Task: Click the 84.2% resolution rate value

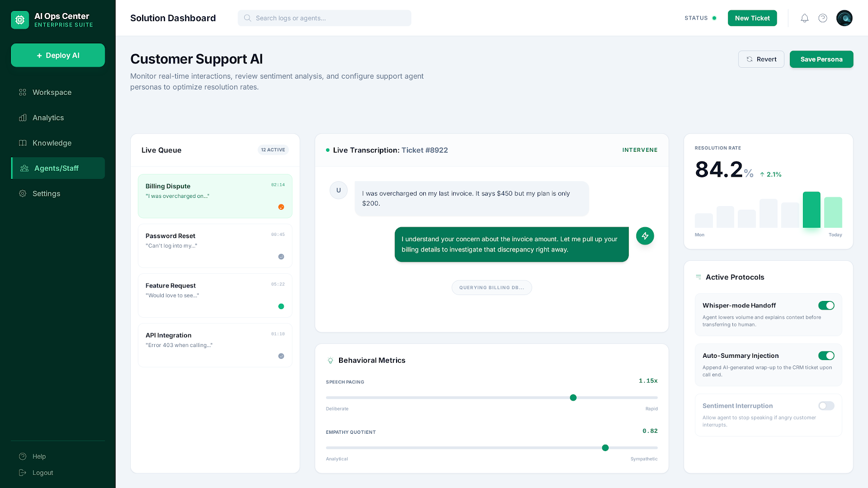Action: point(724,170)
